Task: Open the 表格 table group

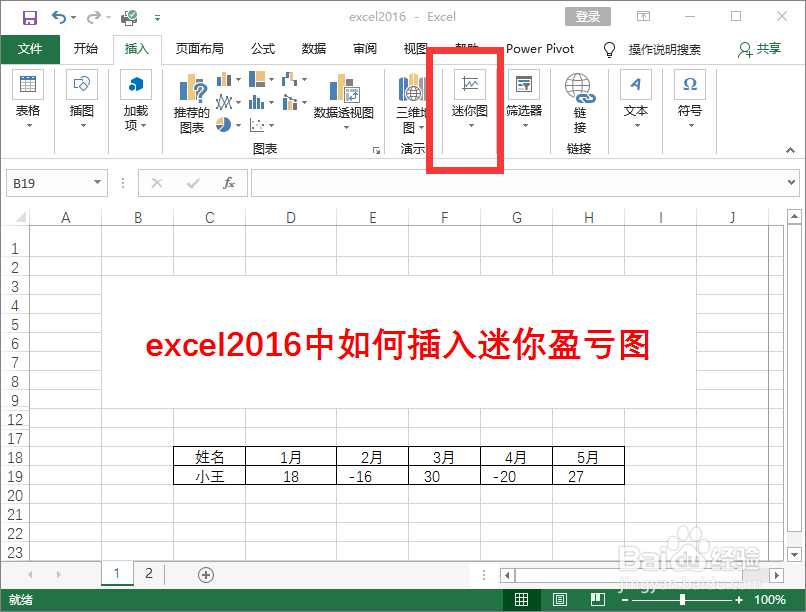Action: pos(28,100)
